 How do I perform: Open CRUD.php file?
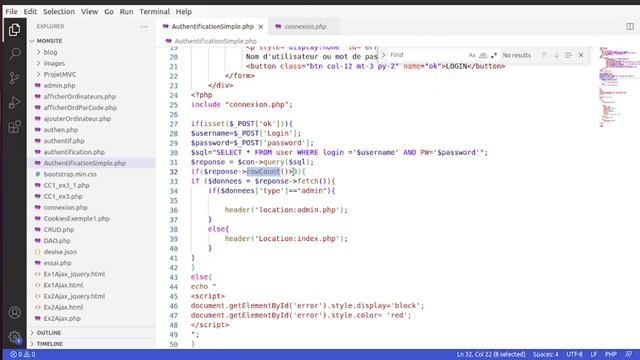pyautogui.click(x=59, y=229)
